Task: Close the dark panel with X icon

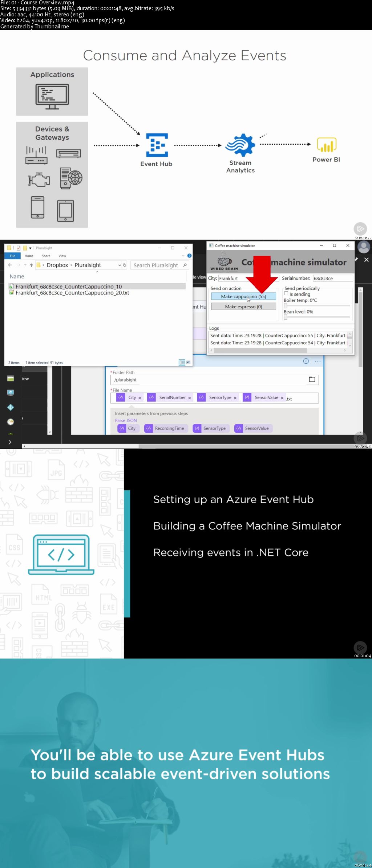Action: [x=367, y=260]
